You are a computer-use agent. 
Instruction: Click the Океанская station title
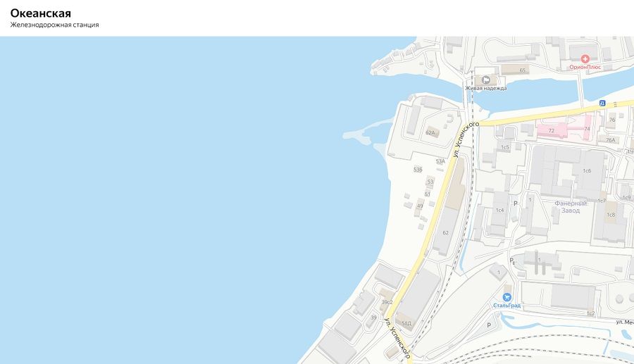click(40, 13)
